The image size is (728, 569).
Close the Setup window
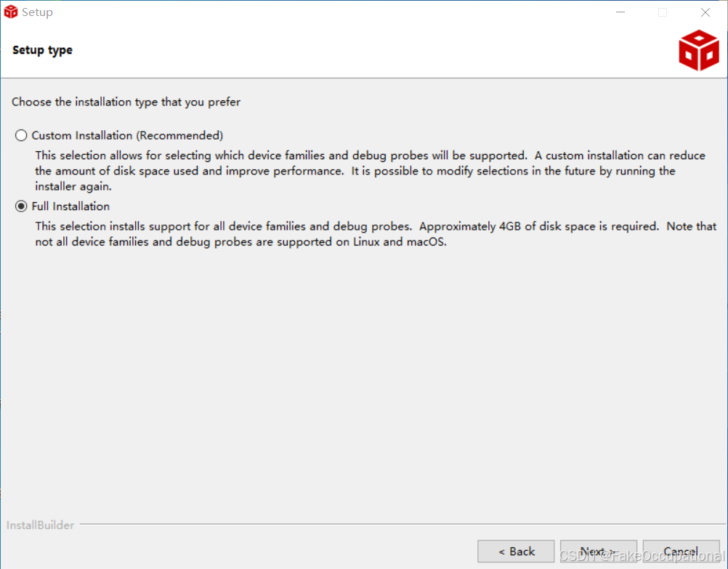coord(705,12)
